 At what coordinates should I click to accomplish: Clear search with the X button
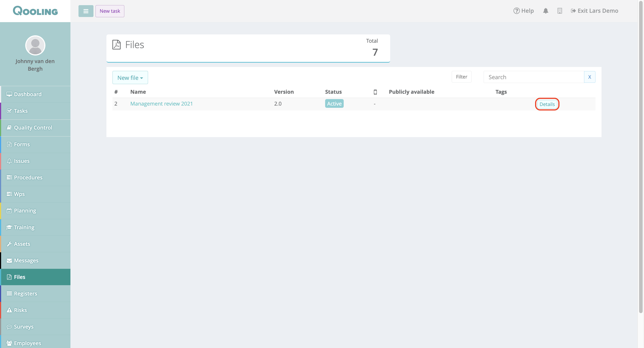point(589,77)
